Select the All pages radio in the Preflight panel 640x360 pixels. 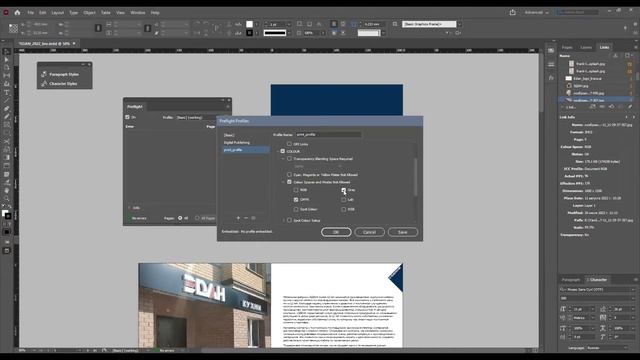tap(180, 218)
